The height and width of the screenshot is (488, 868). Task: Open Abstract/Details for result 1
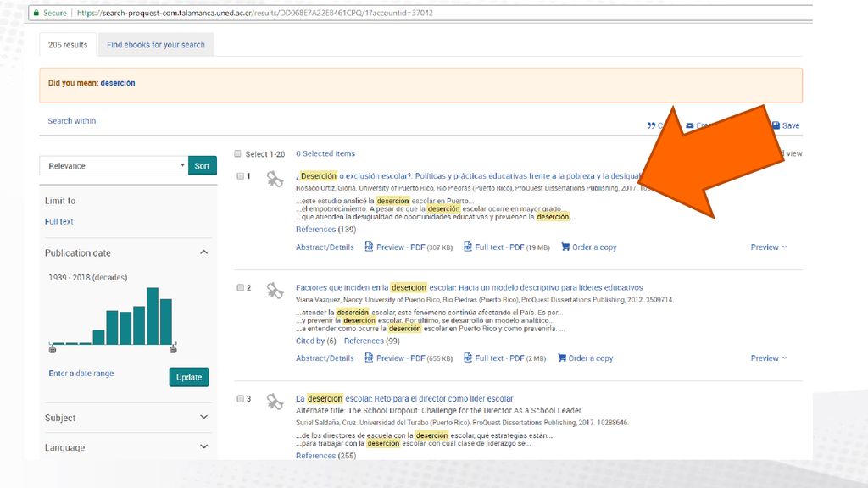click(x=325, y=247)
